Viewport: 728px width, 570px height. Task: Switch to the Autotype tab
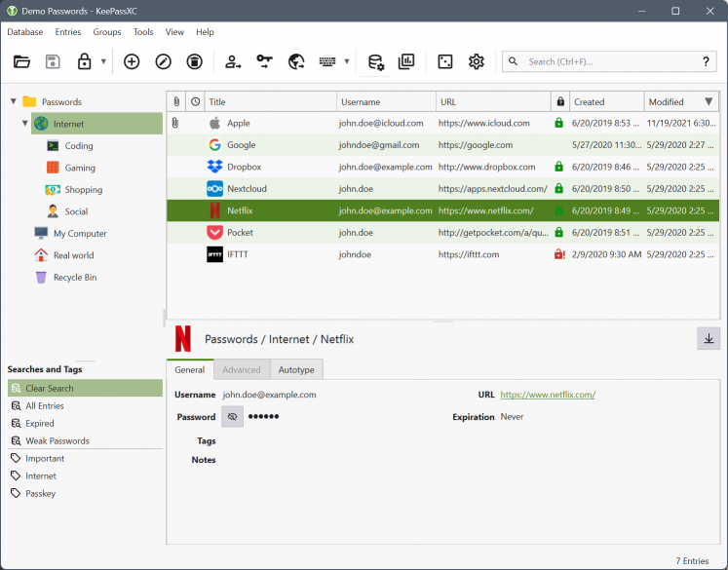[296, 369]
